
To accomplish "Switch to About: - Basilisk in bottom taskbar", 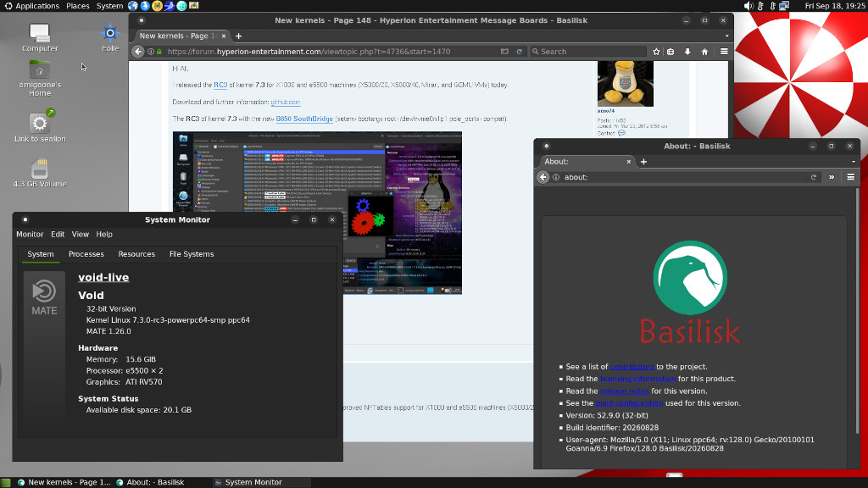I will [151, 482].
